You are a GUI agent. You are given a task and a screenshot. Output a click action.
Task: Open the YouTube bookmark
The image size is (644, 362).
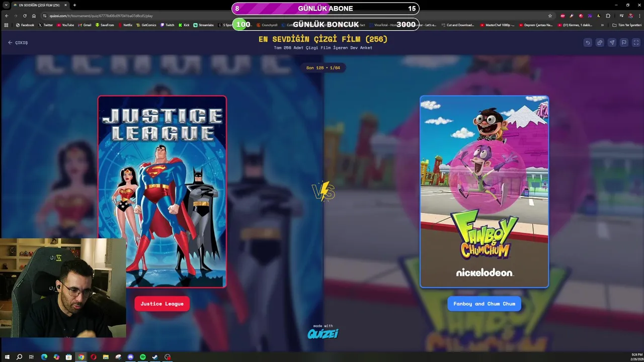pyautogui.click(x=65, y=25)
